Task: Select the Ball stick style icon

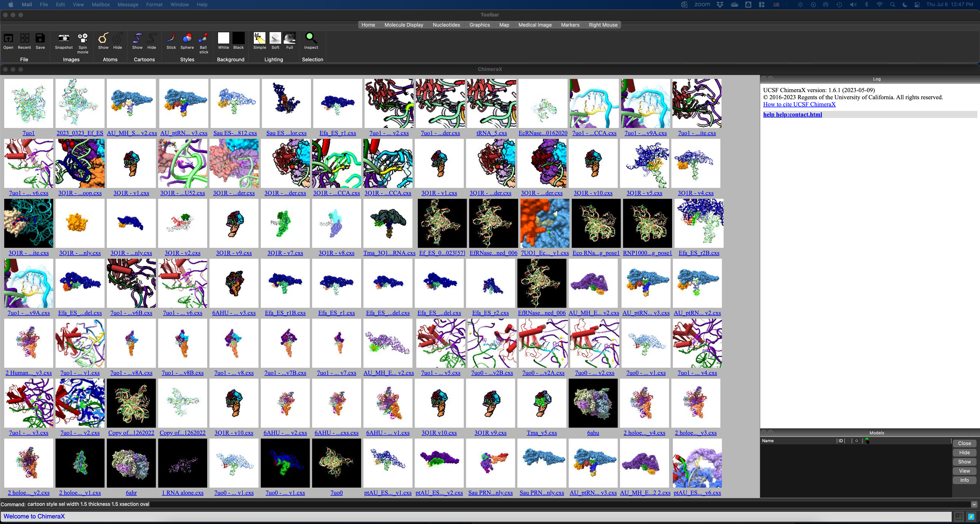Action: pos(204,38)
